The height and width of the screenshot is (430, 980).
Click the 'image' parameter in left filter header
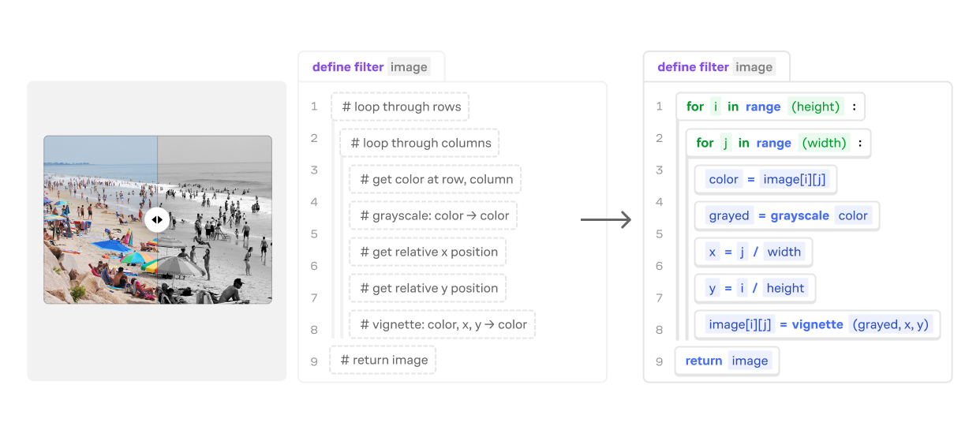[x=409, y=67]
